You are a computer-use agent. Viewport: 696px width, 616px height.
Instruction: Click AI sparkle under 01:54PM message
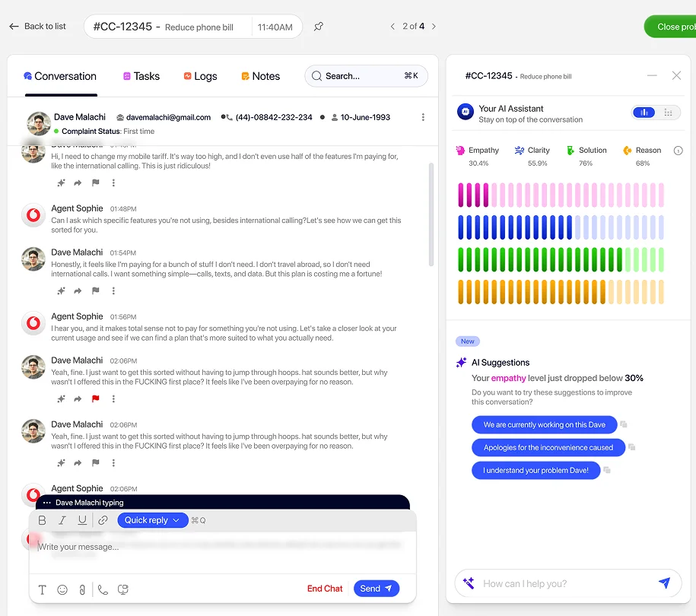(62, 291)
